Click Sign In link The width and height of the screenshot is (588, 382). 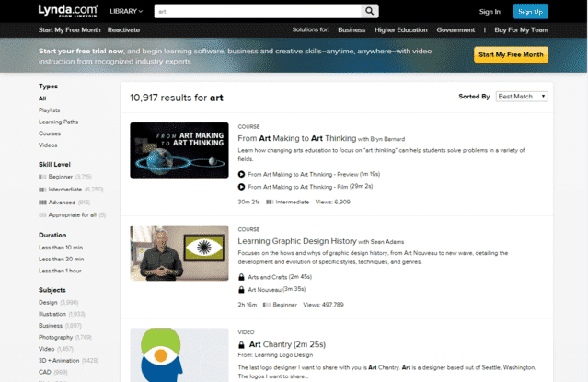[490, 12]
